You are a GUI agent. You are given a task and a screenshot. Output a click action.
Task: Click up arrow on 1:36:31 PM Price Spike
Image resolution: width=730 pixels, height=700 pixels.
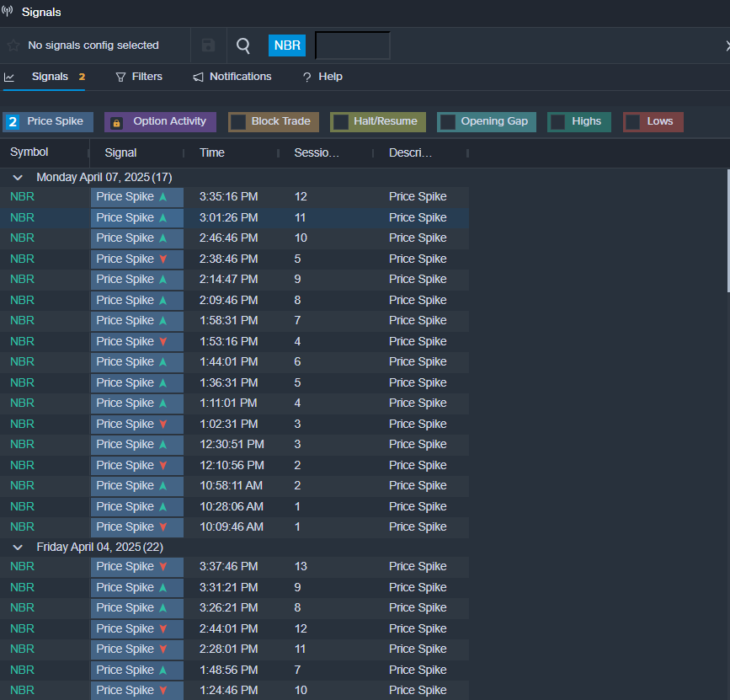163,382
